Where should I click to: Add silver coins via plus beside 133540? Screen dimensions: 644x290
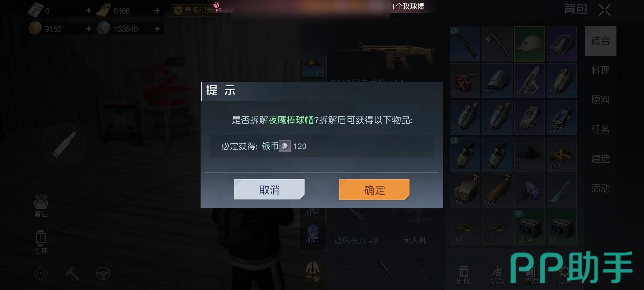157,28
